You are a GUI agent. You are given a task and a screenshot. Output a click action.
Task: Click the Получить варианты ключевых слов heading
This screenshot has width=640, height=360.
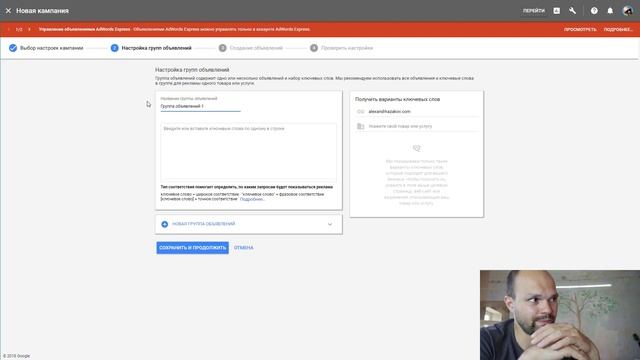pyautogui.click(x=397, y=99)
